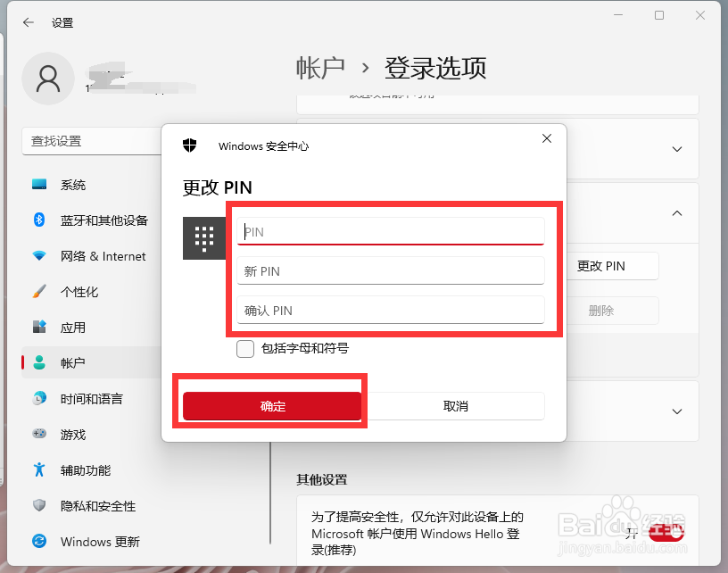728x573 pixels.
Task: Click the 查找设置 search box
Action: [x=92, y=141]
